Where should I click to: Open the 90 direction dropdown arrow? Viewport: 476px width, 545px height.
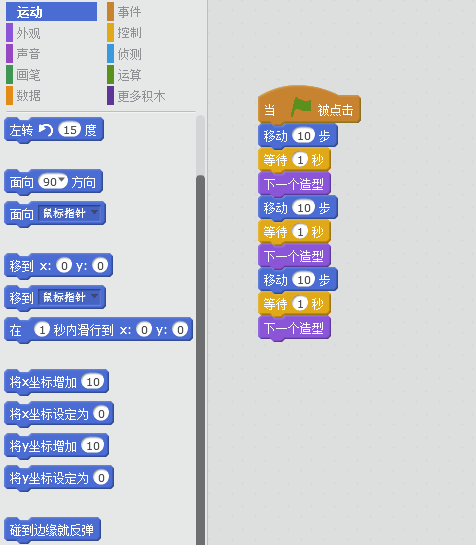pos(62,180)
